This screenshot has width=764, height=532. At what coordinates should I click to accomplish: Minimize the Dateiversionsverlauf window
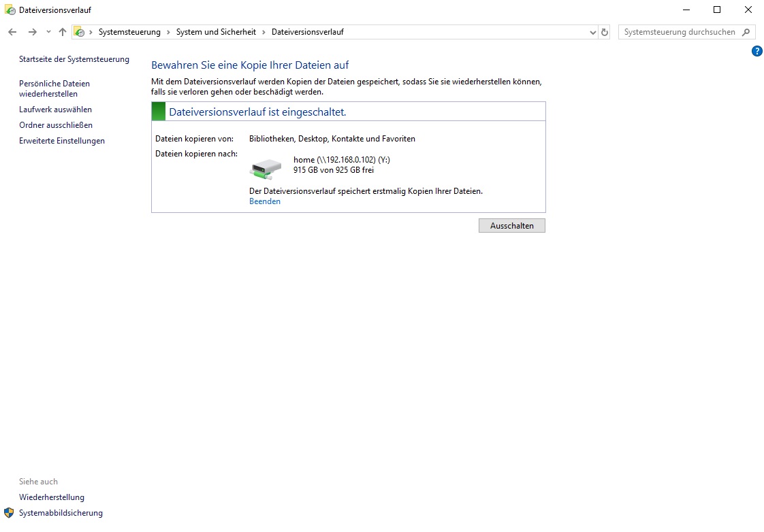[x=686, y=10]
